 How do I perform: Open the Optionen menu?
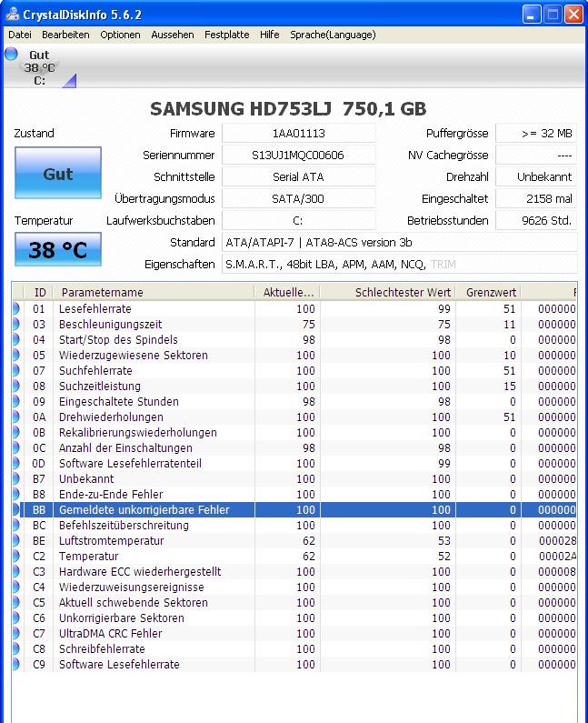120,35
